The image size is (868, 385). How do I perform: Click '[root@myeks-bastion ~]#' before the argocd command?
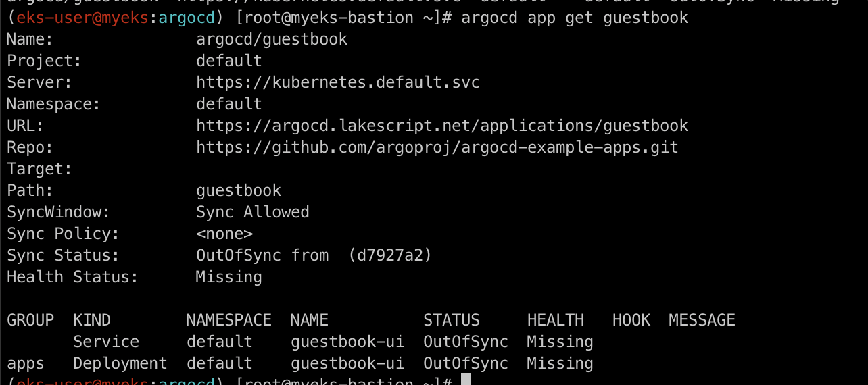tap(343, 18)
